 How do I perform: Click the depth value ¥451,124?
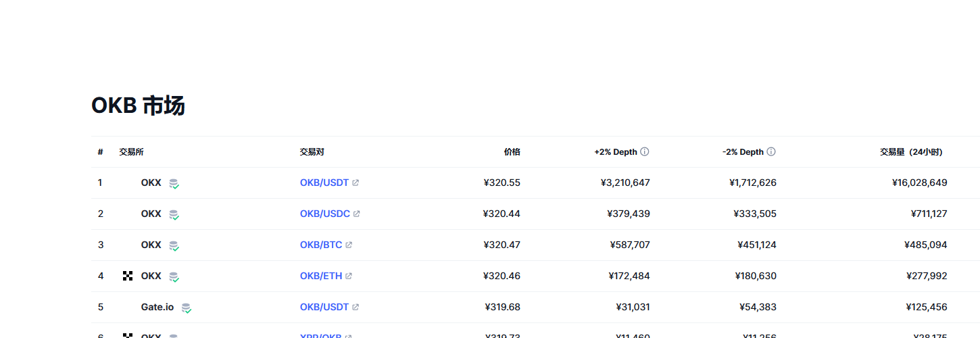(x=757, y=245)
